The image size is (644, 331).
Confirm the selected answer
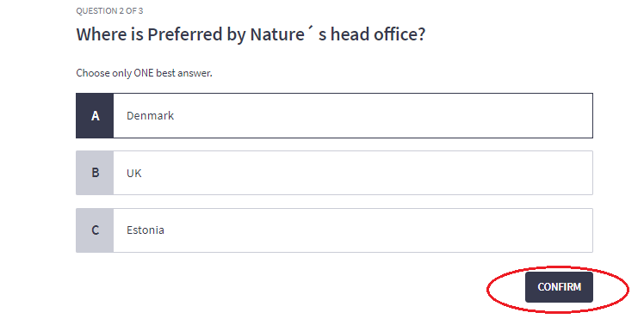click(x=559, y=287)
